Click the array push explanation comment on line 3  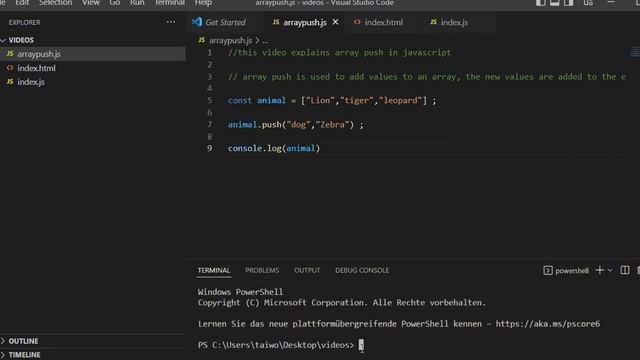(427, 77)
